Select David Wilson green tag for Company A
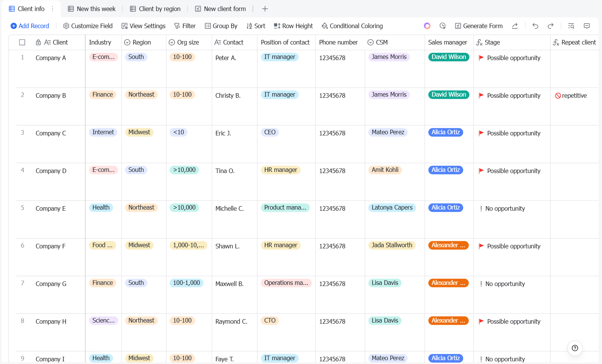This screenshot has width=602, height=364. [449, 57]
